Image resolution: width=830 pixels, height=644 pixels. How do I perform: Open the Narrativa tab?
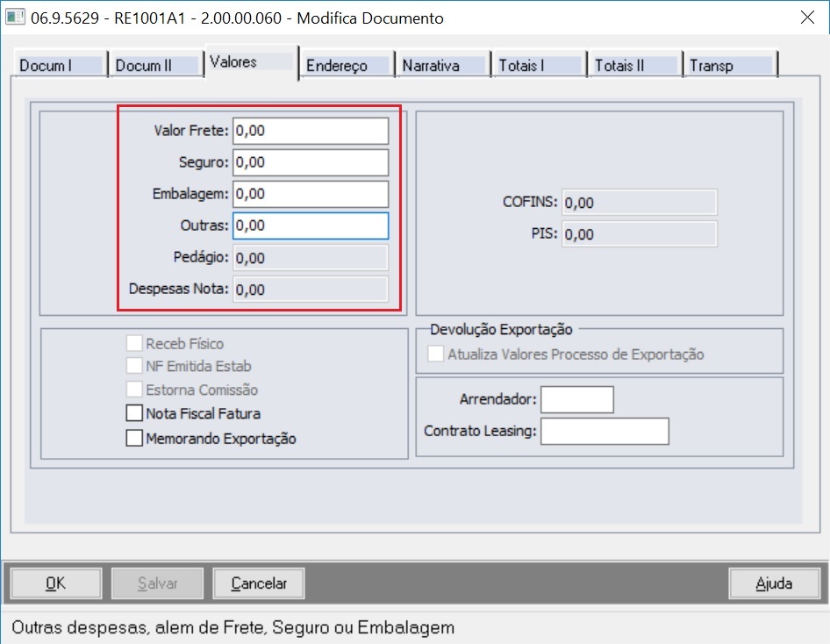coord(443,65)
